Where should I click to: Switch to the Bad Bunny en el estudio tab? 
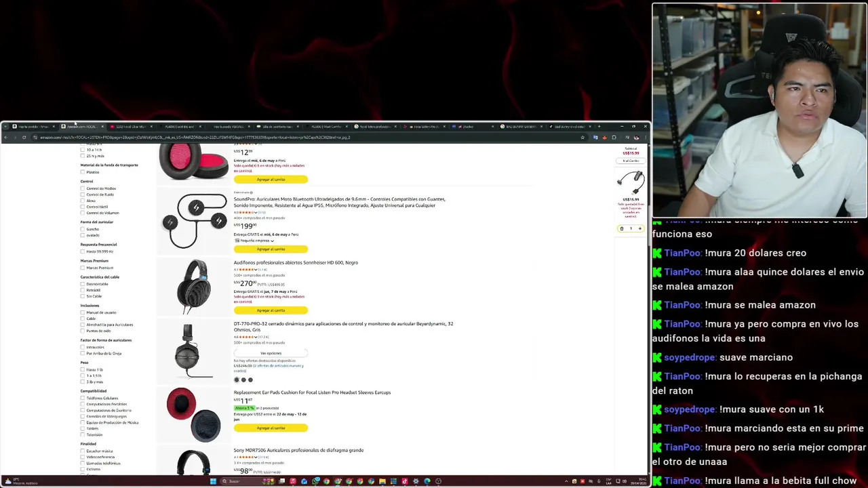(570, 126)
